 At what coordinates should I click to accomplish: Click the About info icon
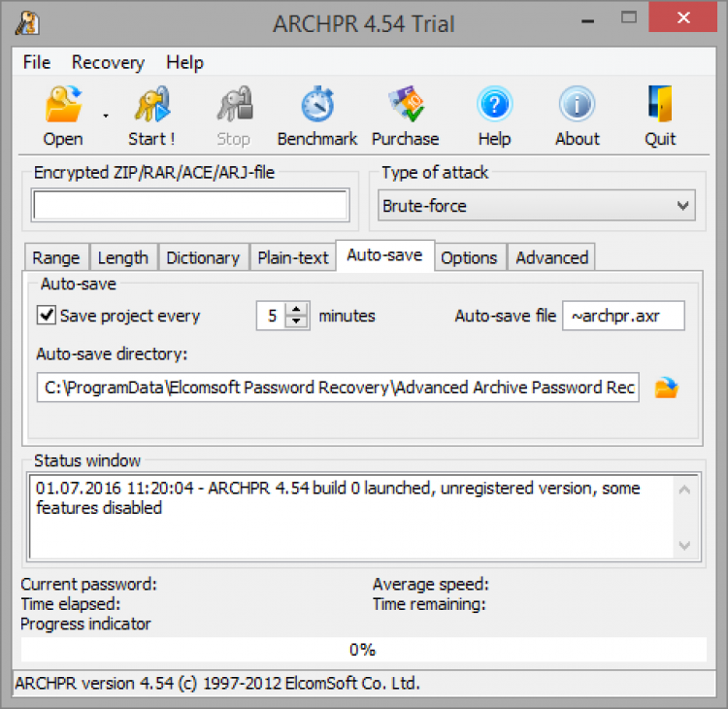coord(578,104)
